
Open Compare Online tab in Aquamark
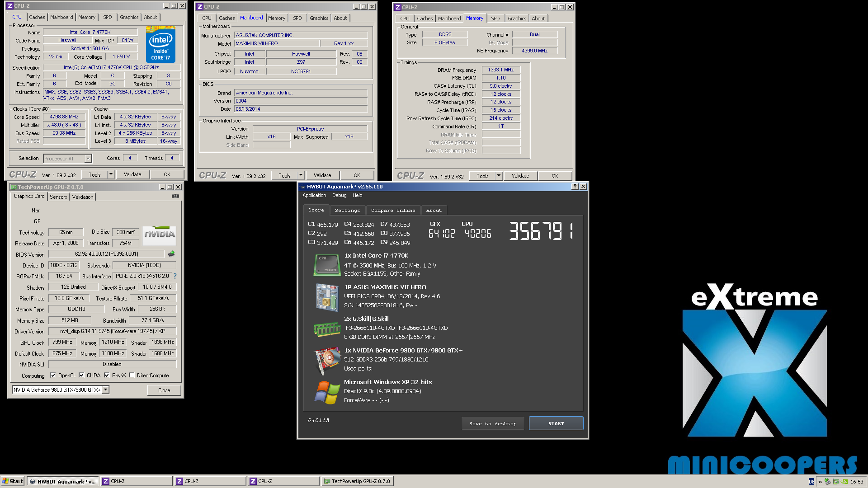pos(393,211)
